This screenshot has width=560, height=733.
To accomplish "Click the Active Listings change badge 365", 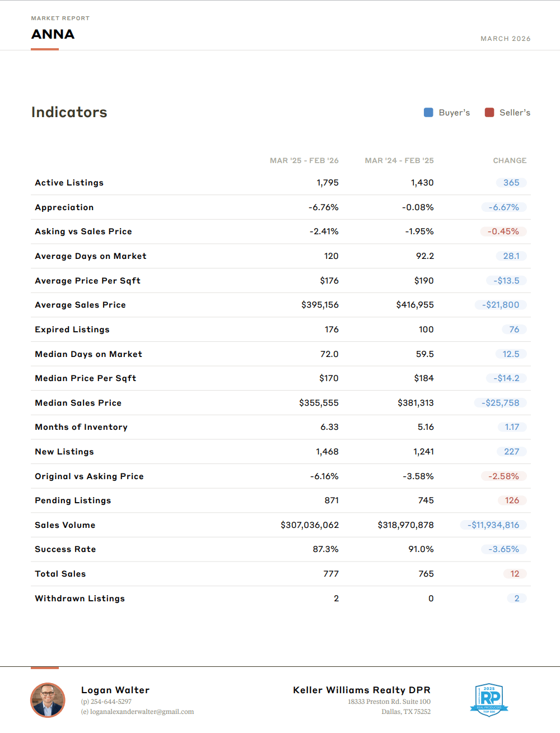I will click(511, 183).
